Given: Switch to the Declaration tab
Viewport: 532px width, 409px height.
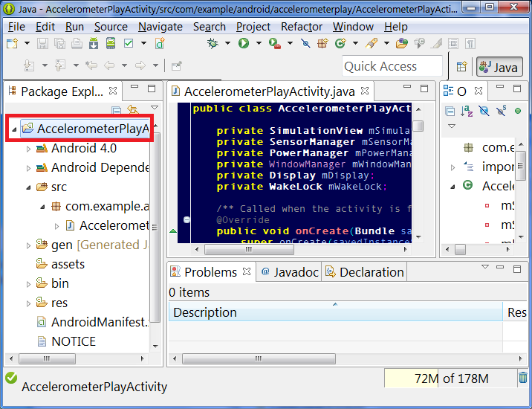Looking at the screenshot, I should [x=364, y=272].
